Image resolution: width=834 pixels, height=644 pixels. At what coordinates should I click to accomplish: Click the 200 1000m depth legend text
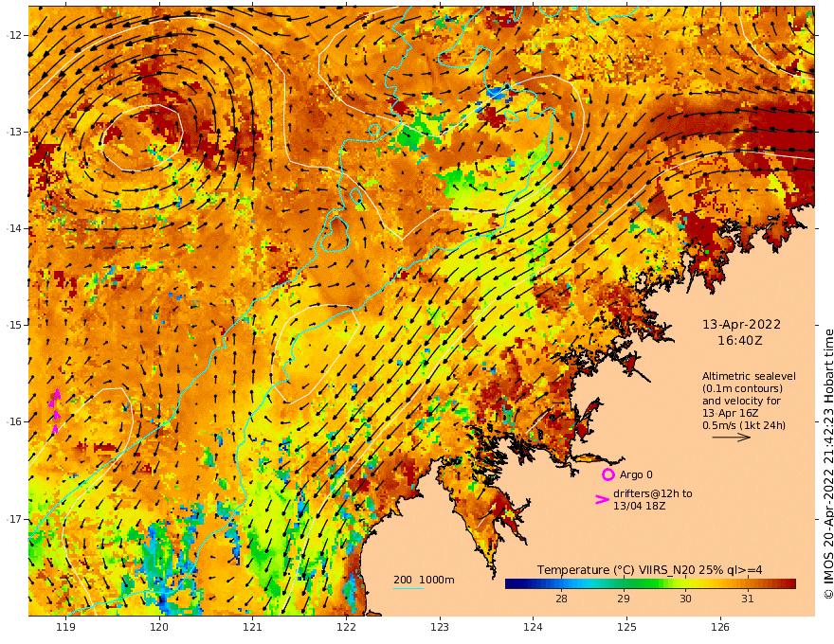(424, 580)
